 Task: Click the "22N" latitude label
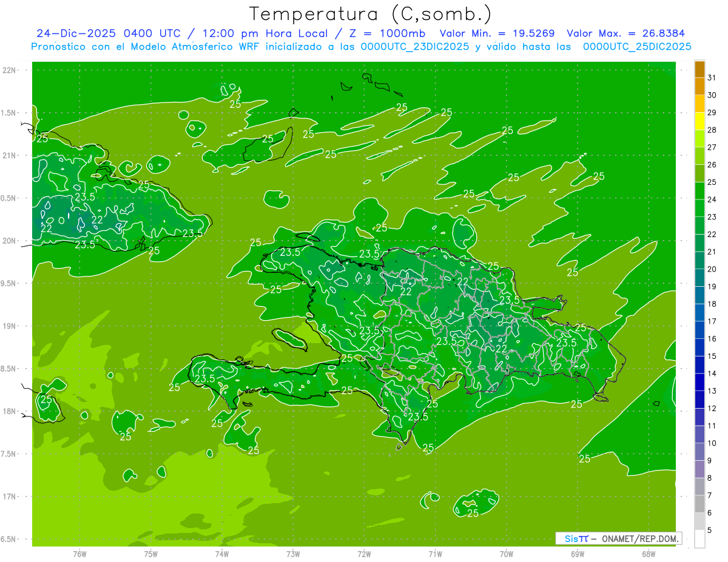[9, 70]
